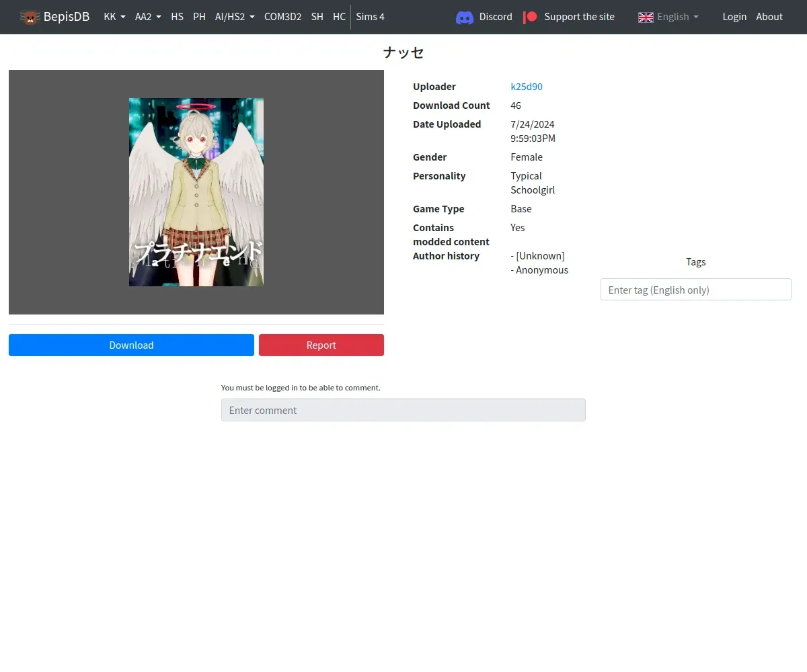The height and width of the screenshot is (672, 807).
Task: Open the COM3D2 section
Action: point(282,17)
